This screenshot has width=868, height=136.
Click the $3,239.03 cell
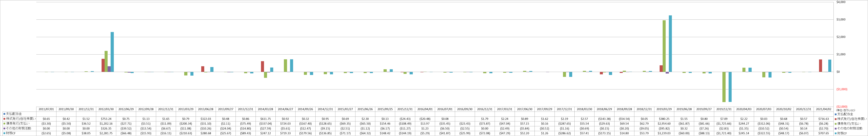click(x=664, y=133)
